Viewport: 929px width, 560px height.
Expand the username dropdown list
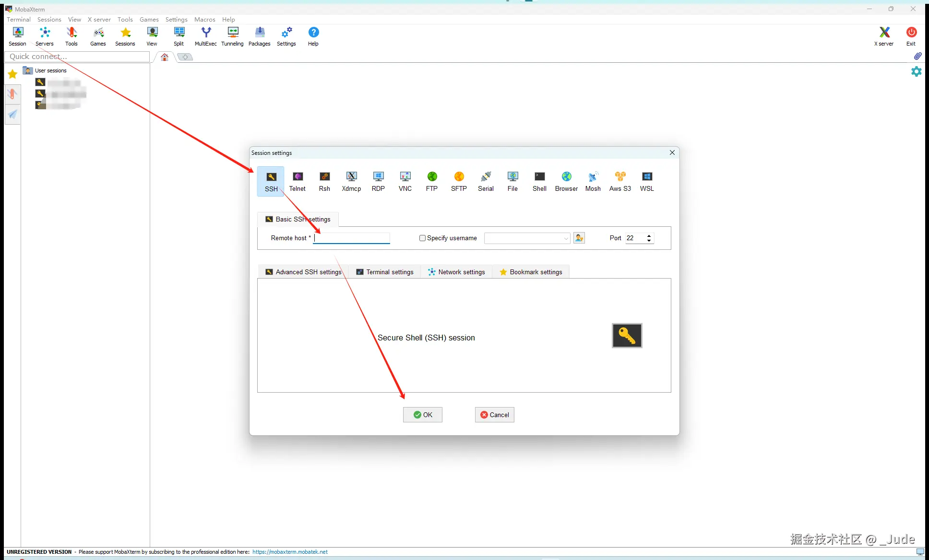[566, 238]
